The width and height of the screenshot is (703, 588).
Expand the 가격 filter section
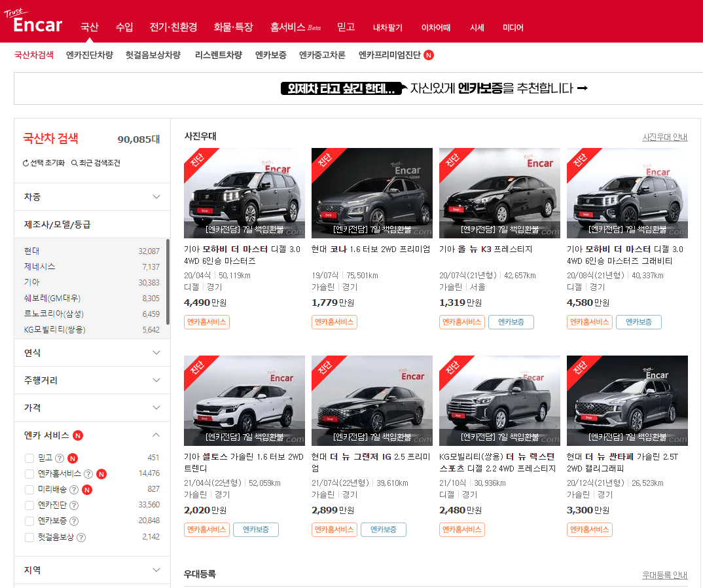pyautogui.click(x=92, y=408)
